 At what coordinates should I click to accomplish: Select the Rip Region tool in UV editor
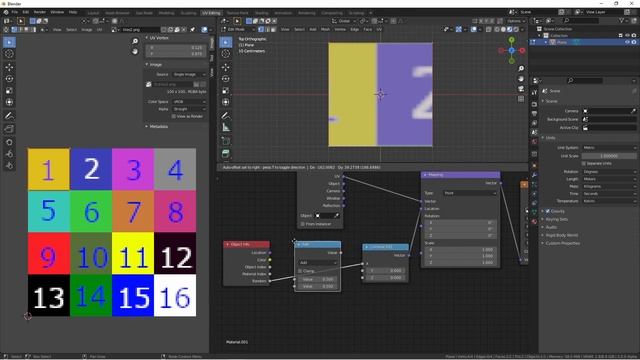9,129
